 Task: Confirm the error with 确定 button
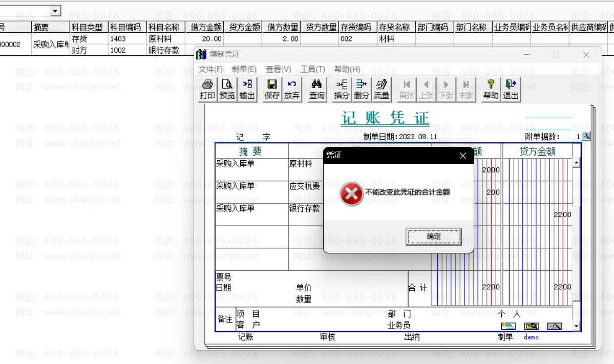tap(433, 237)
